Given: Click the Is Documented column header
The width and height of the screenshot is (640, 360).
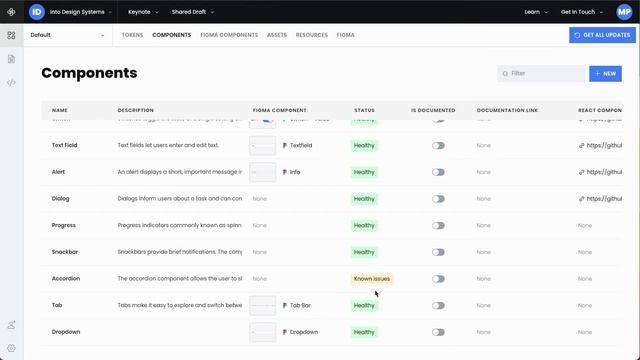Looking at the screenshot, I should click(x=433, y=110).
